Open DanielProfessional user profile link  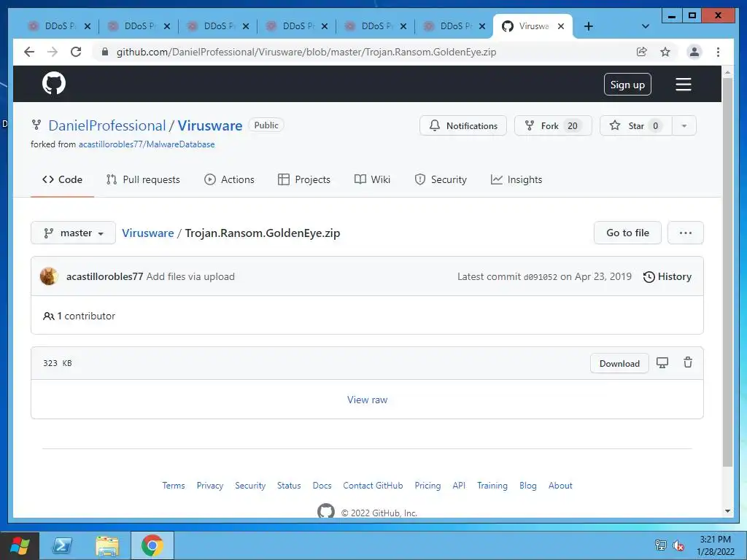107,125
